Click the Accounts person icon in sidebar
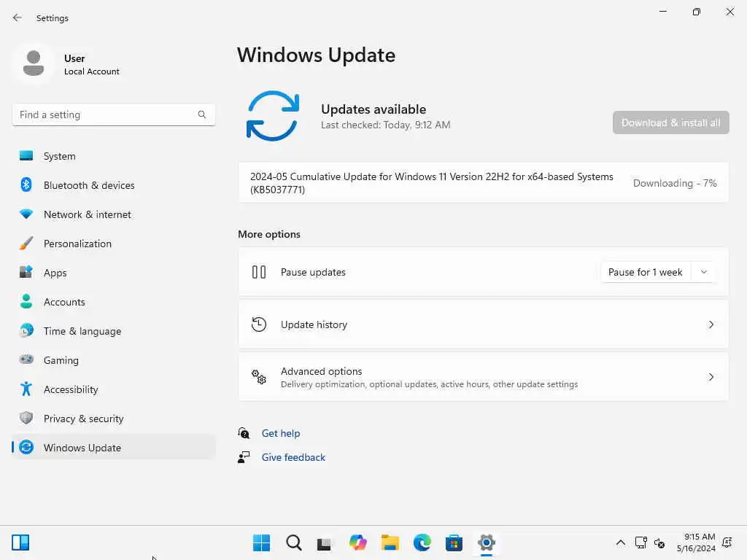The height and width of the screenshot is (560, 747). click(26, 301)
